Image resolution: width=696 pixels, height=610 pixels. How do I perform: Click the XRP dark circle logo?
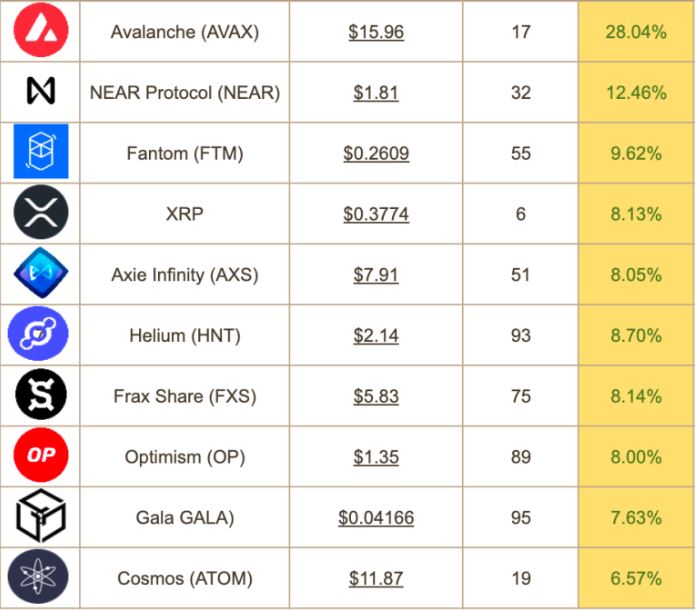click(41, 212)
